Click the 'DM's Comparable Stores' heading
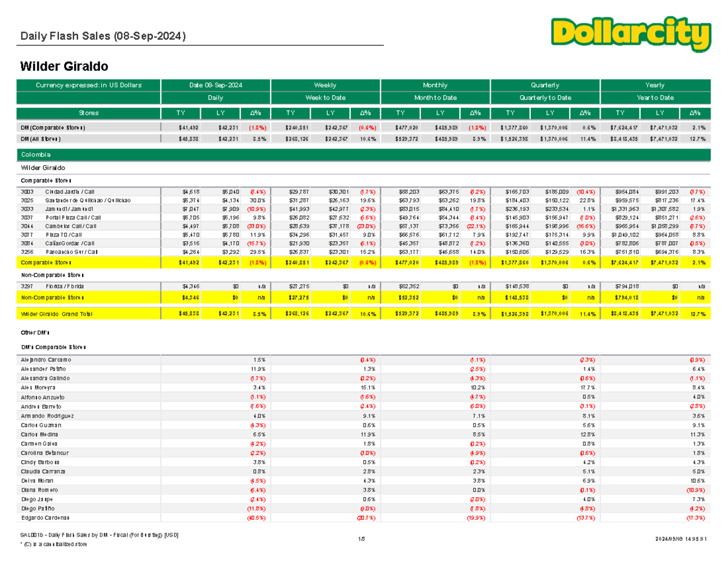The width and height of the screenshot is (728, 562). click(x=53, y=346)
